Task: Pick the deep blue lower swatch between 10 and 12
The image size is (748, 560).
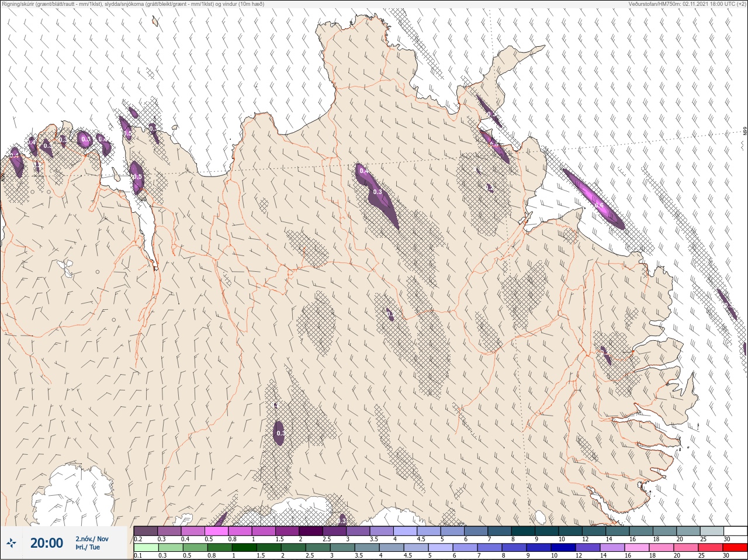Action: 563,548
